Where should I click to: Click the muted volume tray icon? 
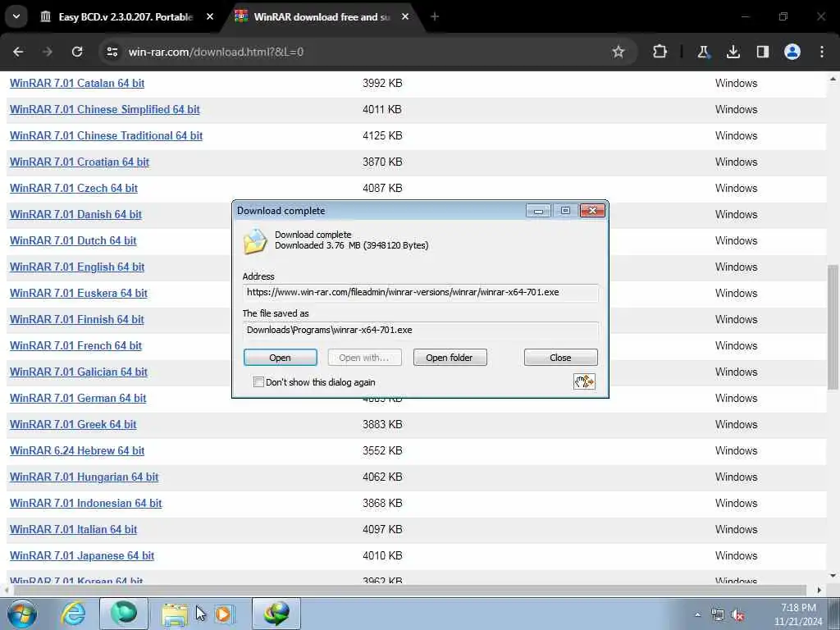coord(737,615)
